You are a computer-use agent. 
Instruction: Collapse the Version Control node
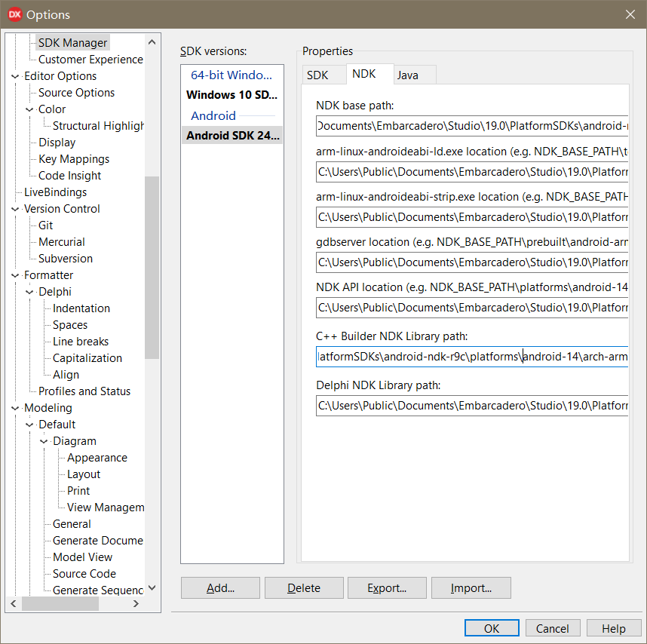[15, 209]
